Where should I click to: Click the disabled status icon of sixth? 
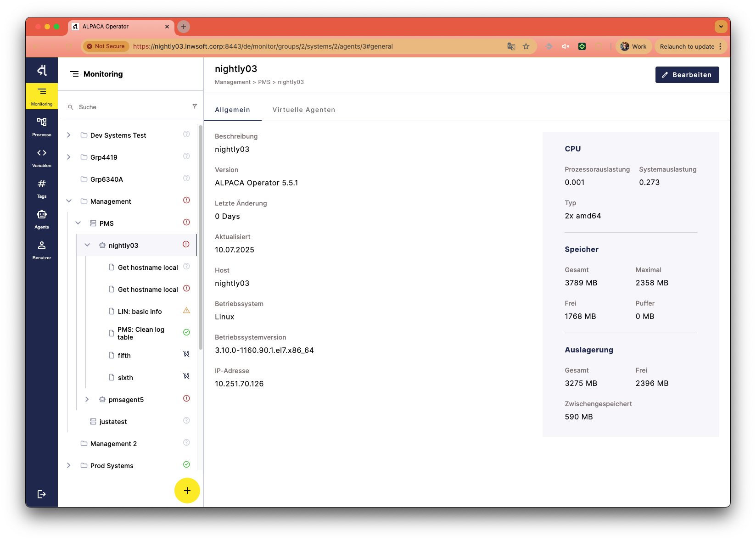tap(186, 376)
